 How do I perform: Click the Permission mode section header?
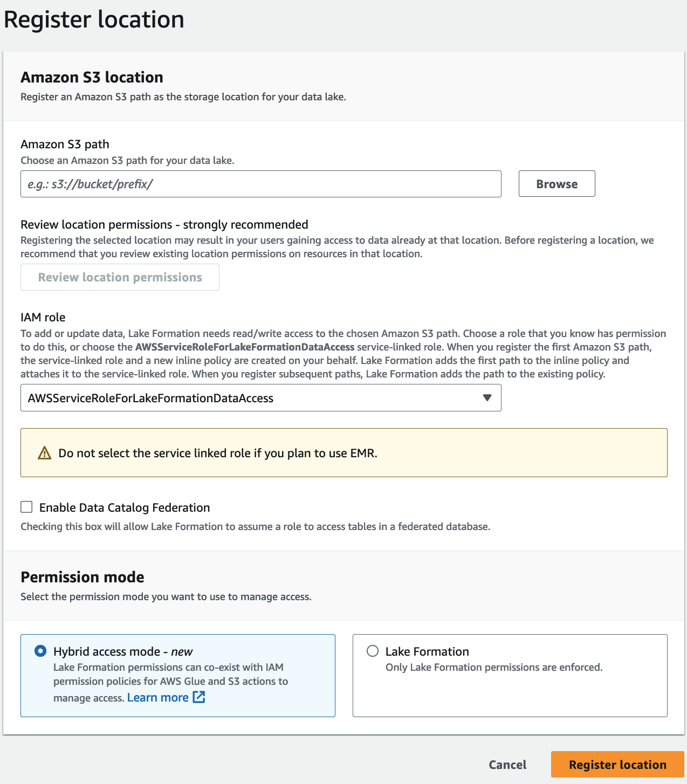click(82, 577)
